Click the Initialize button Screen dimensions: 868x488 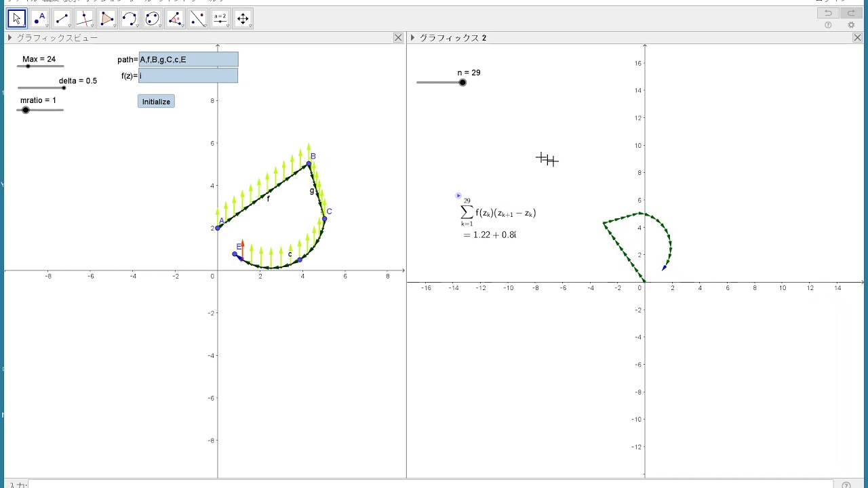(156, 102)
